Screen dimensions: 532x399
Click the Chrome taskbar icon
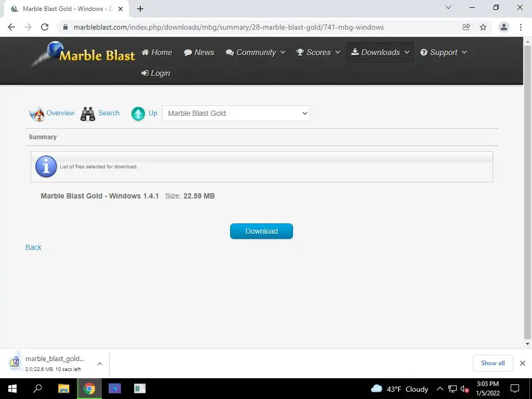[x=89, y=389]
